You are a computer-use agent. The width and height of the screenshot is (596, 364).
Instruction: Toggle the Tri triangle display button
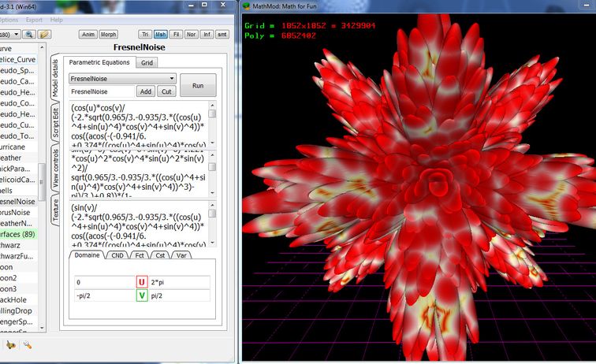coord(144,35)
